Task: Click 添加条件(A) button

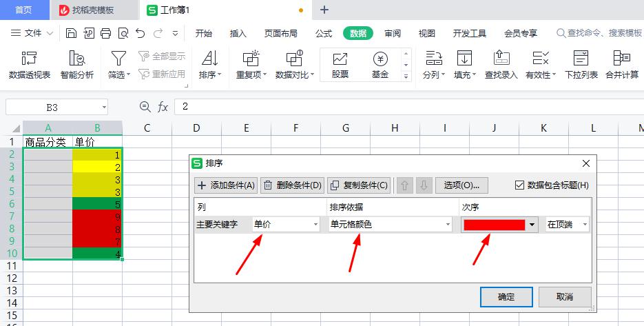Action: (226, 185)
